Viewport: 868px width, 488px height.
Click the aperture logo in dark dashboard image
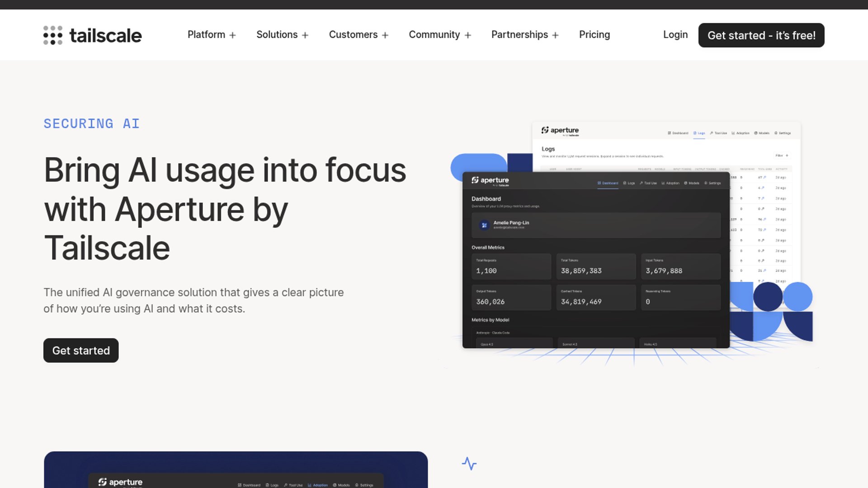(x=490, y=180)
